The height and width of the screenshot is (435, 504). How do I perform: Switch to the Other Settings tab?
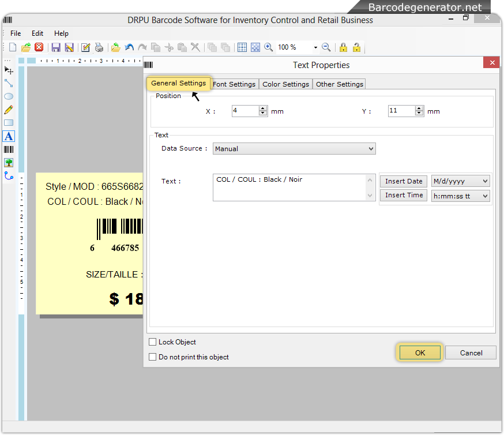click(340, 84)
